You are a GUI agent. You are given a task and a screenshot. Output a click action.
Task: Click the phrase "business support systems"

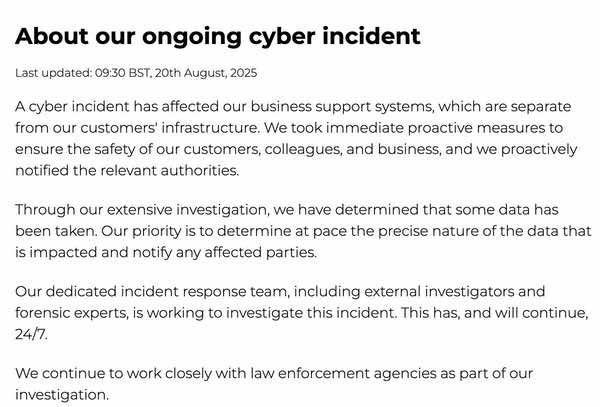pos(342,106)
